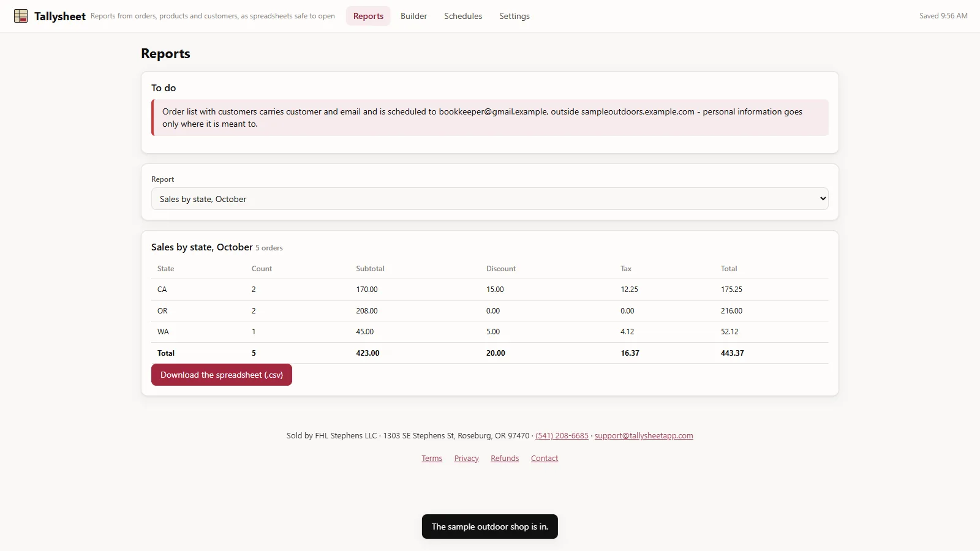The height and width of the screenshot is (551, 980).
Task: Open the Contact footer link
Action: [x=545, y=459]
